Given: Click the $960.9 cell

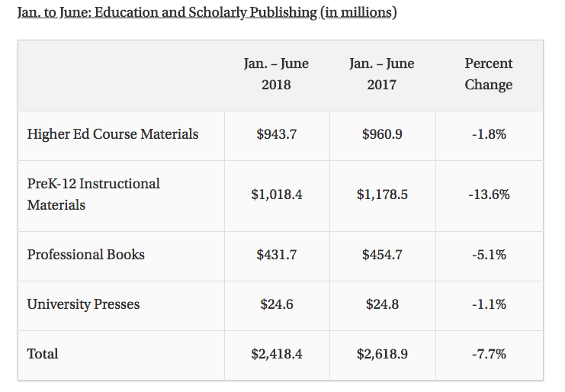Looking at the screenshot, I should 382,135.
